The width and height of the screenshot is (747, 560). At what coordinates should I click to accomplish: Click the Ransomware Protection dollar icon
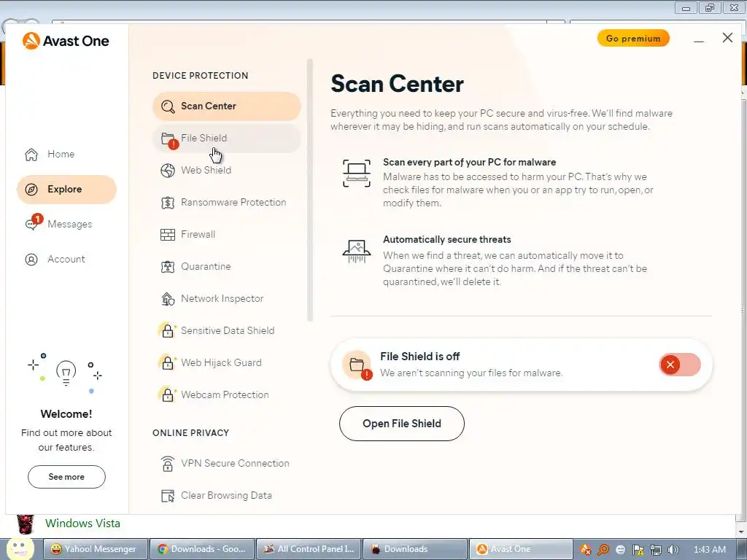coord(168,203)
